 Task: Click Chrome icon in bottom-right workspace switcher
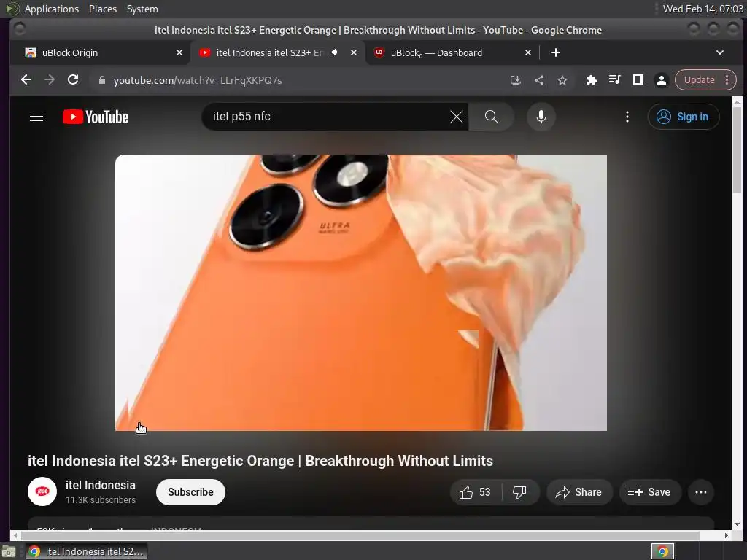pos(662,551)
